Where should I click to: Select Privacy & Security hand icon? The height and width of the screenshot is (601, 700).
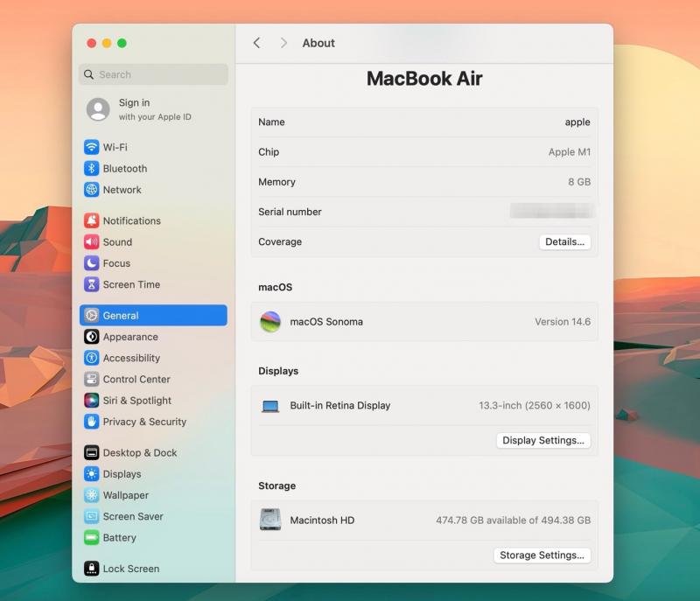tap(92, 422)
